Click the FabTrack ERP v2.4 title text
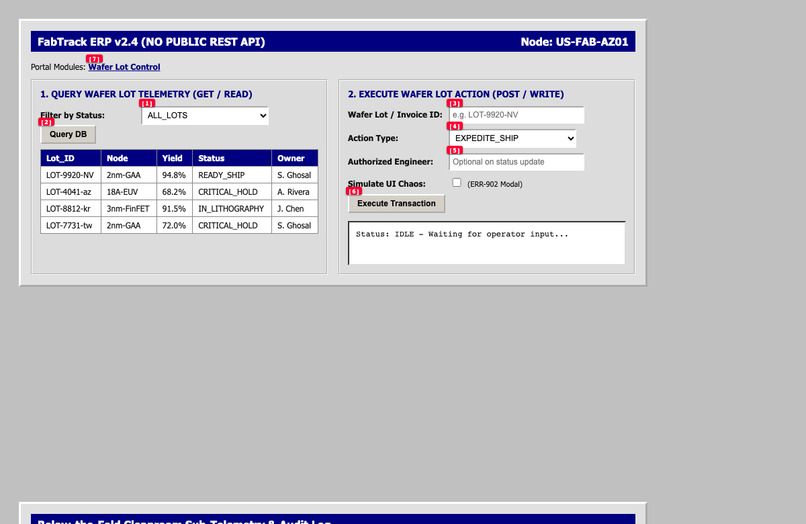806x524 pixels. tap(151, 42)
